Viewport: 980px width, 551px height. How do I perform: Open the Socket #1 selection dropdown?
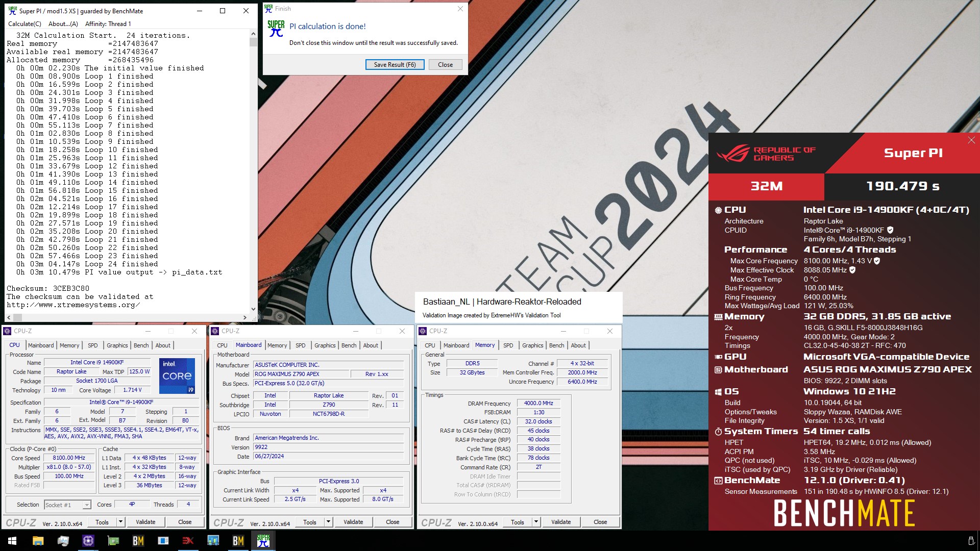coord(87,505)
